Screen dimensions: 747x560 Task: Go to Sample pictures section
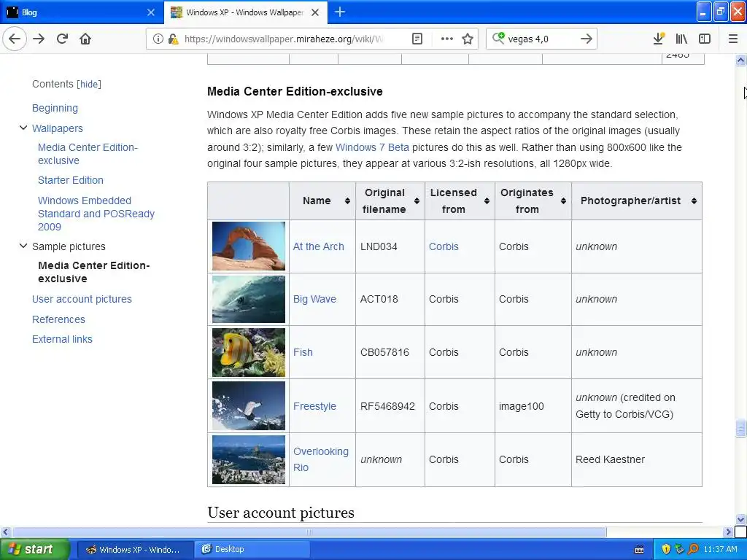(69, 246)
